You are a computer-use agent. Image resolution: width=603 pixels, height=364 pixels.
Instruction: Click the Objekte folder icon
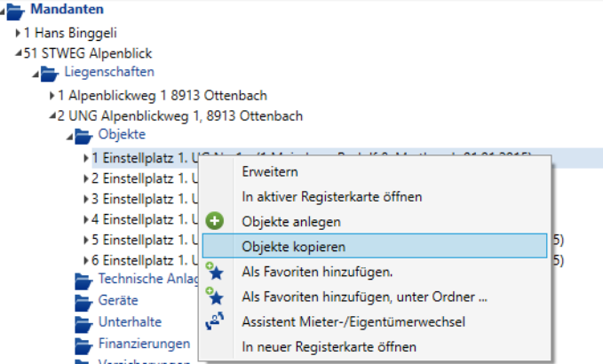(x=83, y=136)
